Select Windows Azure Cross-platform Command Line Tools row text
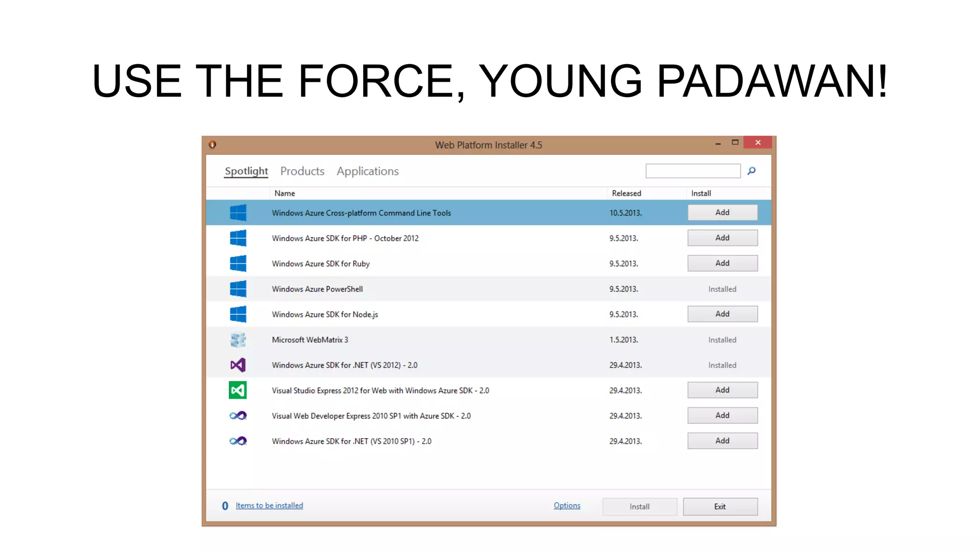980x551 pixels. (361, 213)
